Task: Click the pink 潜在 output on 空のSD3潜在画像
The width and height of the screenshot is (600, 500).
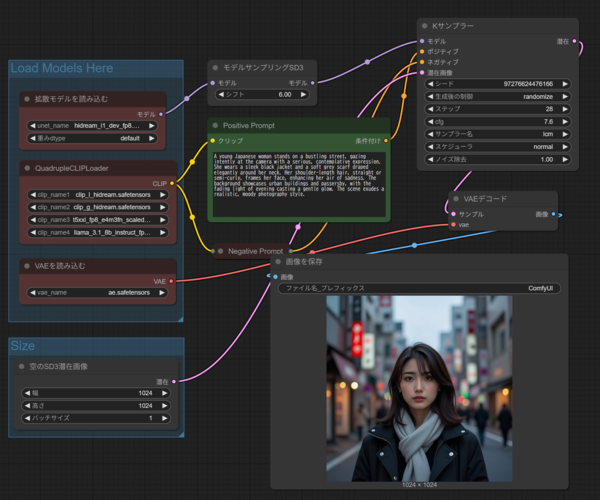Action: coord(173,381)
